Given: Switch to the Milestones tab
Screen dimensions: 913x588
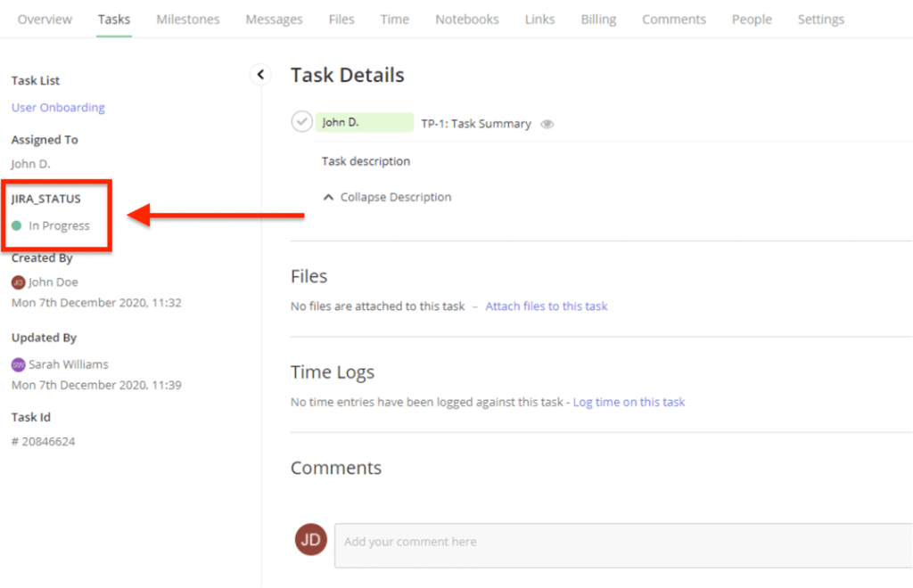Looking at the screenshot, I should click(187, 20).
